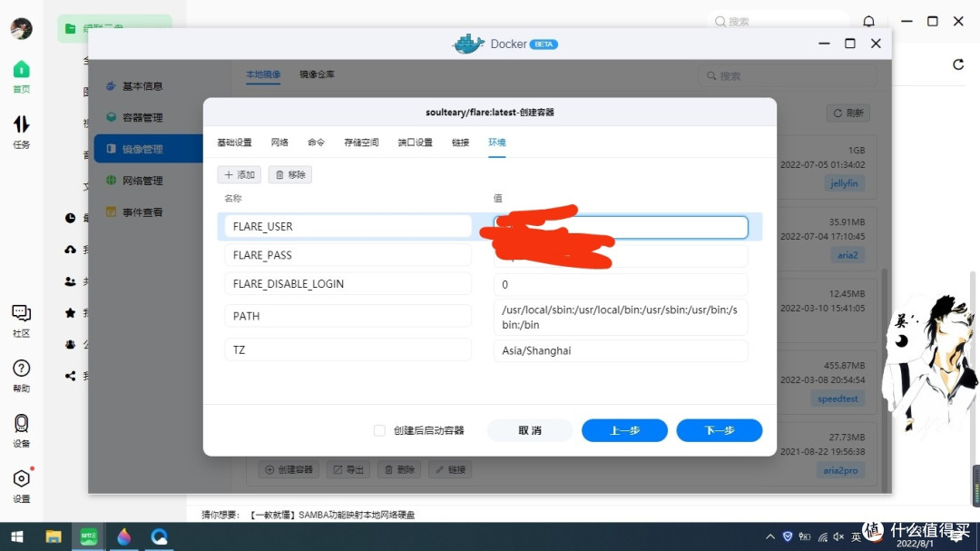Switch to the 网络 tab in dialog
The width and height of the screenshot is (980, 551).
point(279,143)
